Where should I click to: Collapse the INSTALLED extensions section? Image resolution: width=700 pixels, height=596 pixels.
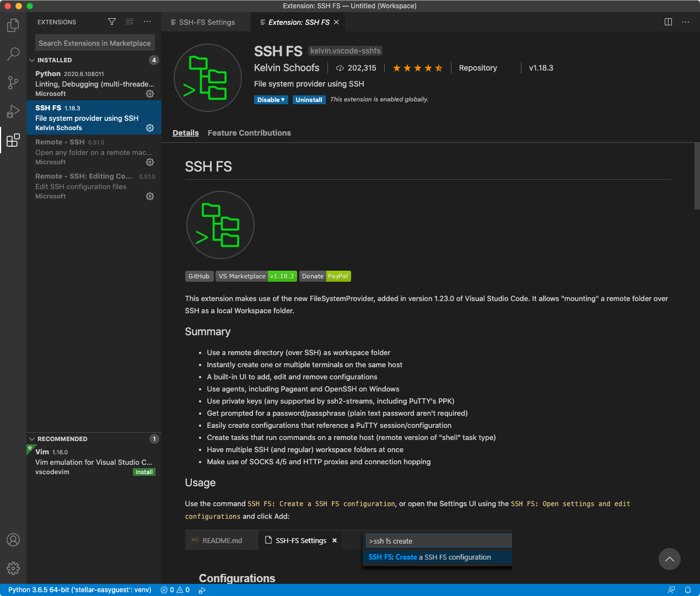pos(33,60)
